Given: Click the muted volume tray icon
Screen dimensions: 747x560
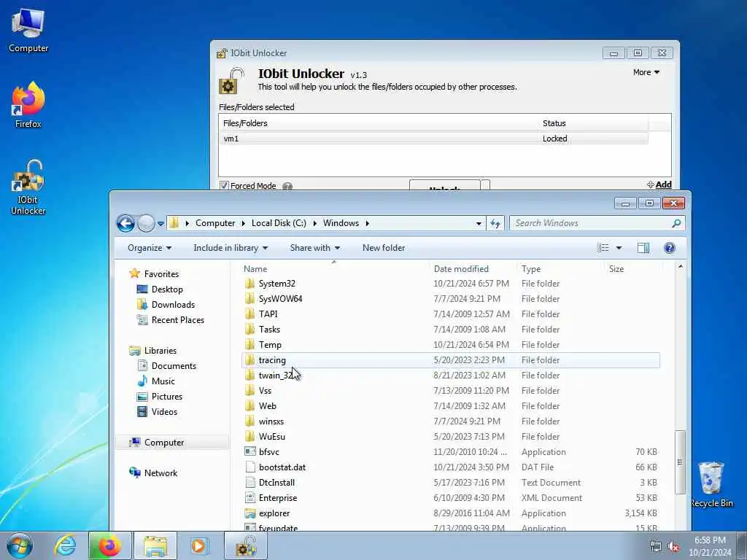Looking at the screenshot, I should [673, 547].
